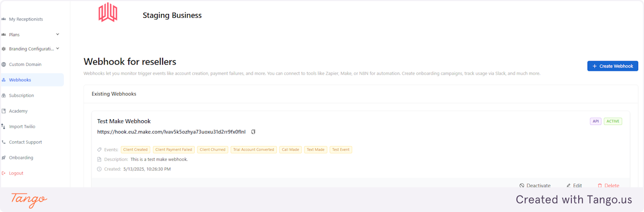The image size is (644, 212).
Task: Expand Branding Configuration chevron
Action: point(57,49)
